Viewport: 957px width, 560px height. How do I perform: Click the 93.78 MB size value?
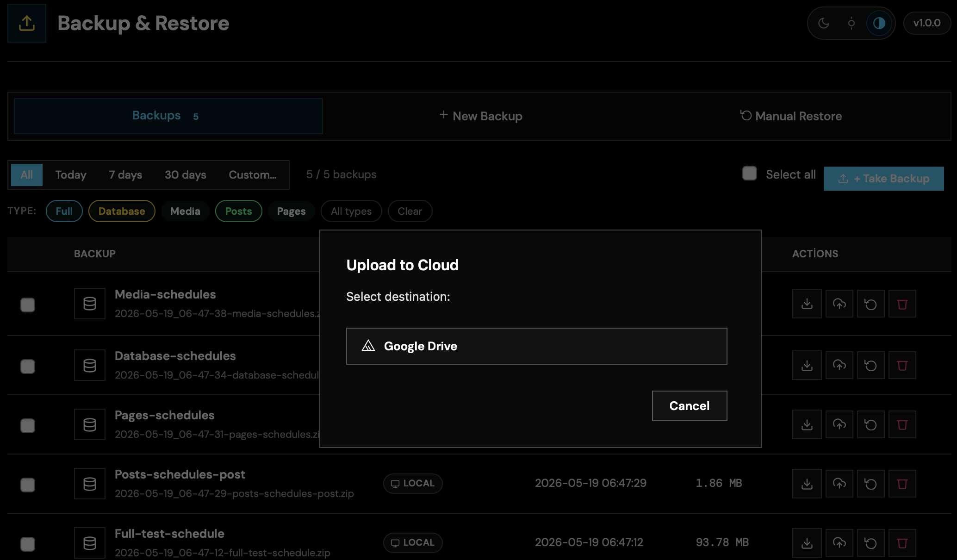click(722, 542)
